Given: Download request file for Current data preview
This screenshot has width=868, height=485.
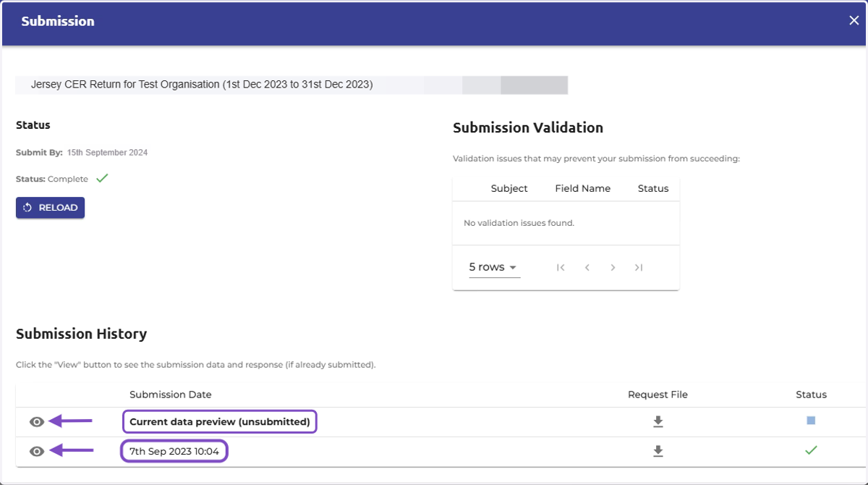Looking at the screenshot, I should click(x=658, y=422).
